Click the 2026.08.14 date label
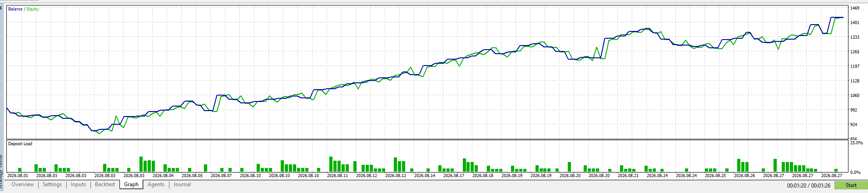Screen dimensions: 868x193 (x=425, y=176)
